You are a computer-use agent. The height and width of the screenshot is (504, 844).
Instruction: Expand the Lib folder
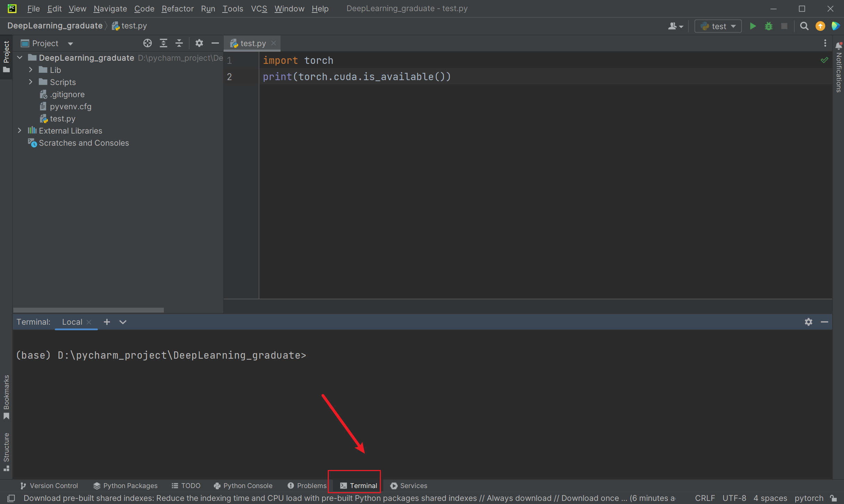[31, 70]
